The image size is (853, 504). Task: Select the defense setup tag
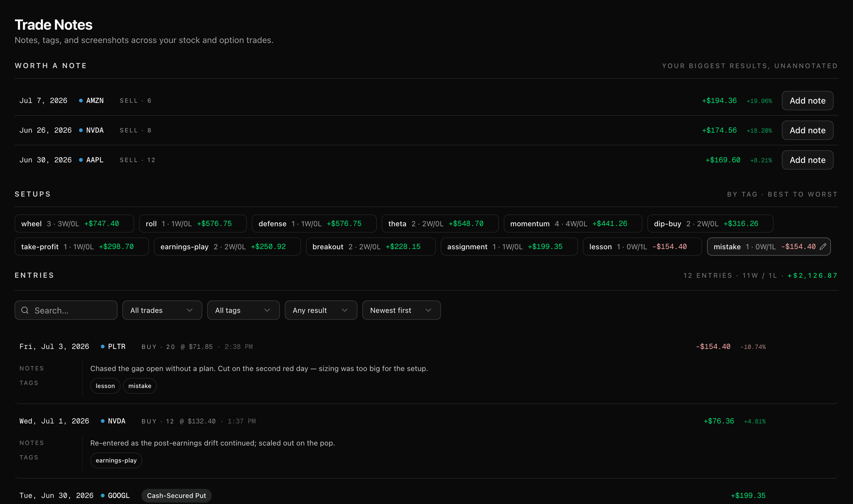click(314, 224)
